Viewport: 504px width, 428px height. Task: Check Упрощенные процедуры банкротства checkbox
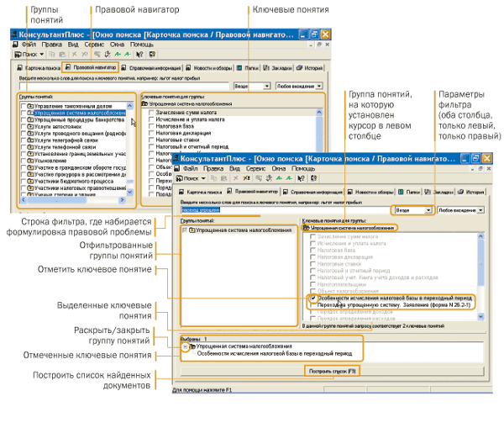coord(24,119)
